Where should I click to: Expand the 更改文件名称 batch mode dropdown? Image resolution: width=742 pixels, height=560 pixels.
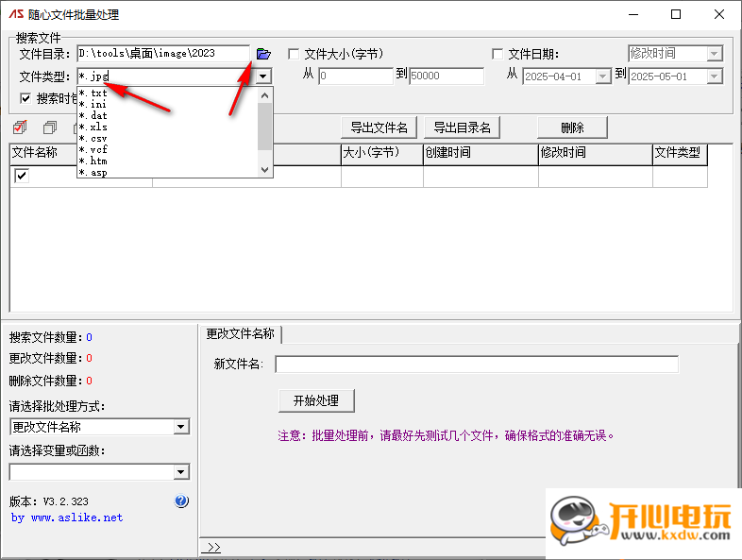(x=180, y=427)
